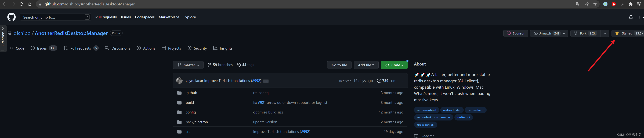Click the 0cdfcea commit hash

click(x=345, y=81)
